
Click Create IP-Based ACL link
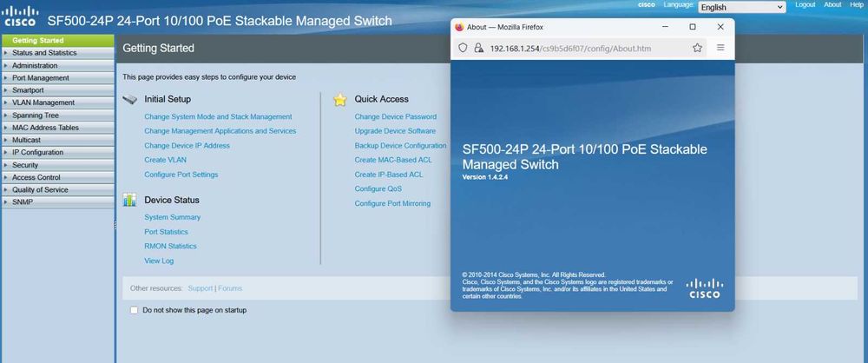point(389,175)
